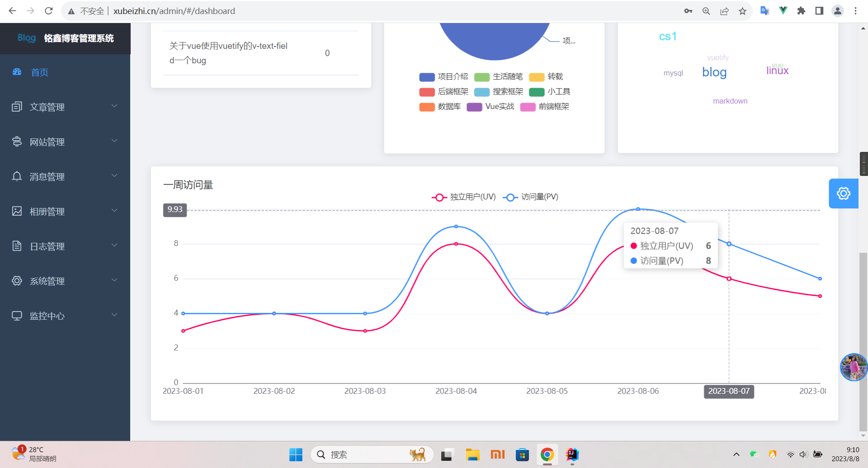The image size is (868, 468).
Task: Click the floating round avatar image
Action: click(x=854, y=367)
